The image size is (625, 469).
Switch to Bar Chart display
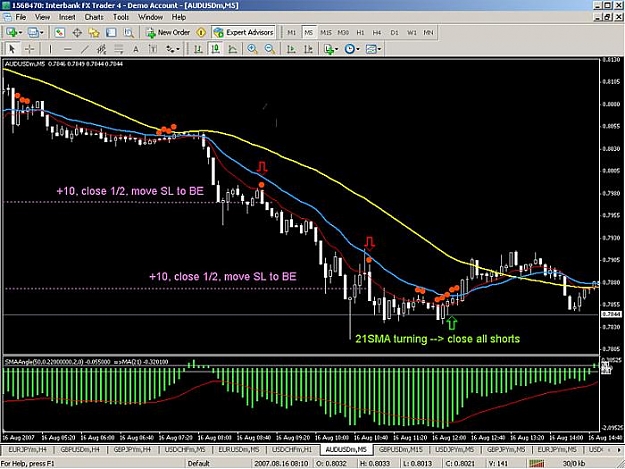198,49
